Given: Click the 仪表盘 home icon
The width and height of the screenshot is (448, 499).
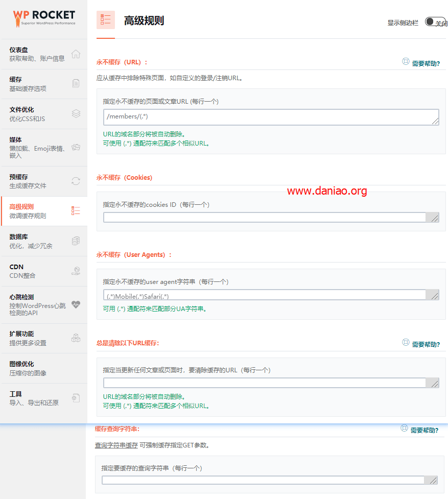Looking at the screenshot, I should 76,54.
